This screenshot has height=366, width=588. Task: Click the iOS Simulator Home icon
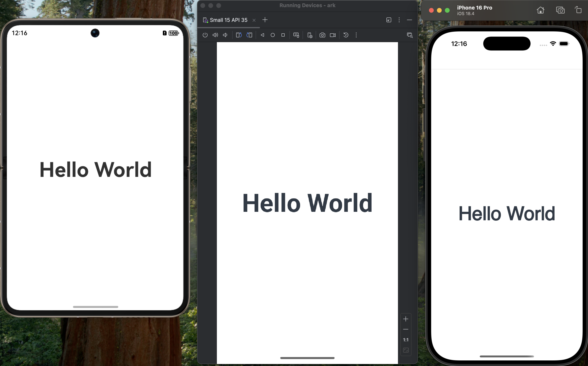(540, 10)
